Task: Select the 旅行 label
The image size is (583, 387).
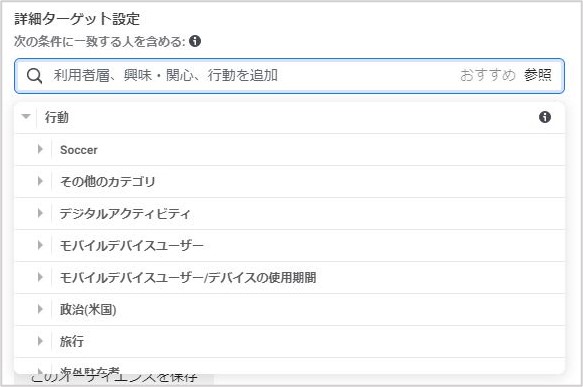Action: (72, 342)
